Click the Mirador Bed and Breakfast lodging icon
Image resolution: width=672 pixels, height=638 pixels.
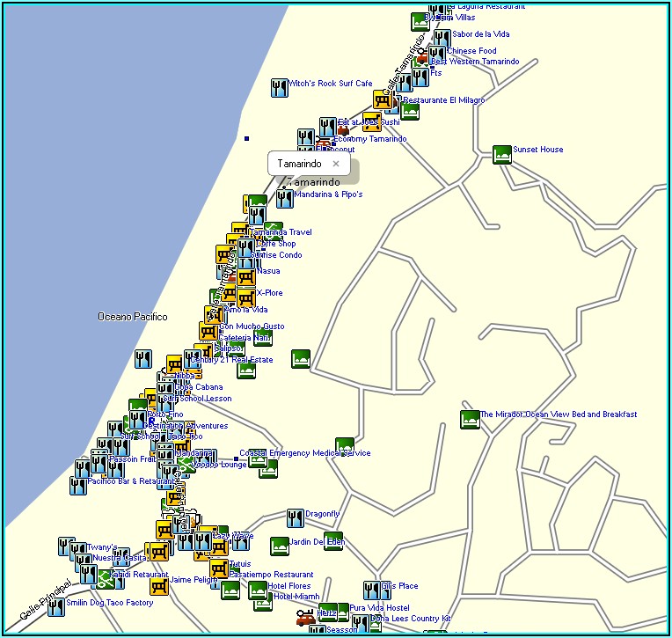point(470,419)
